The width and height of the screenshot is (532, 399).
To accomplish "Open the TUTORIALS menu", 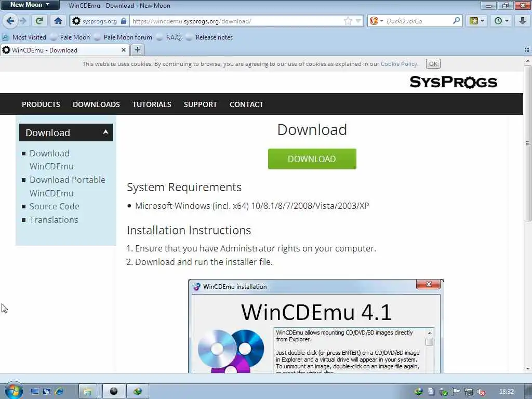I will pyautogui.click(x=152, y=104).
